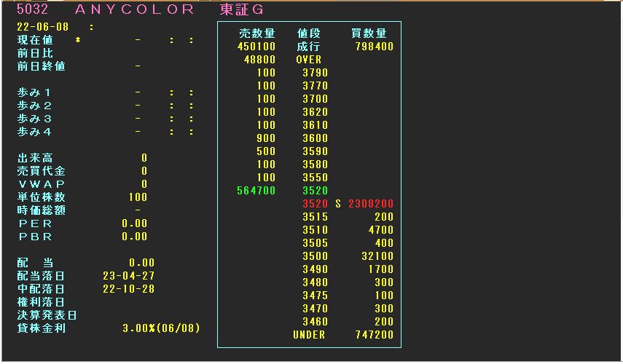Select the ask price 3610
This screenshot has height=364, width=623.
click(x=315, y=125)
